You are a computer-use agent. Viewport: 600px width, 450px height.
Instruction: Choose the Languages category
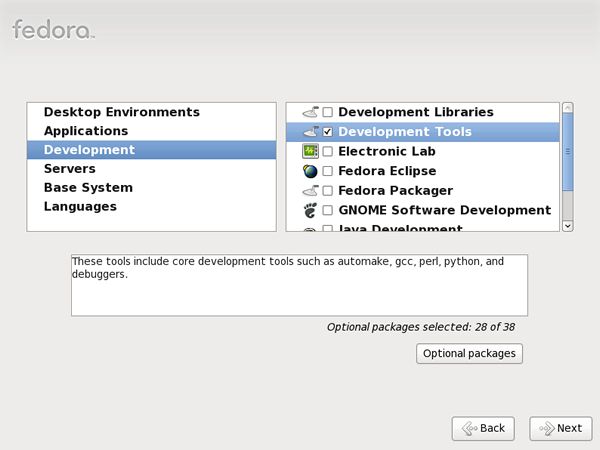[x=152, y=206]
